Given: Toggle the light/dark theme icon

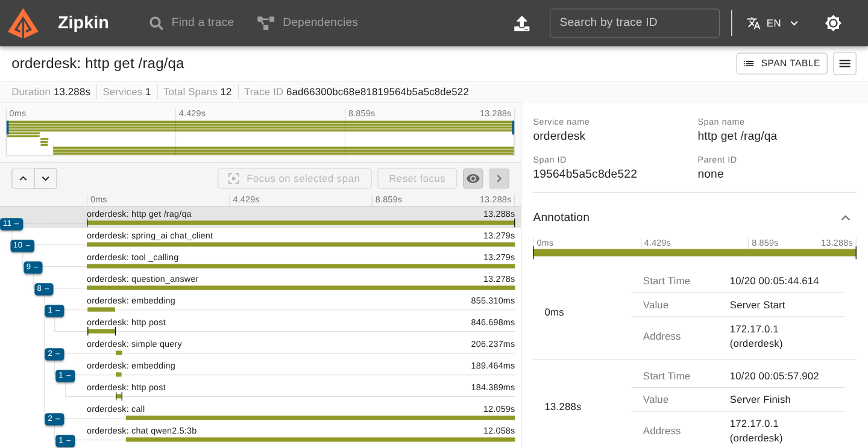Looking at the screenshot, I should (833, 23).
